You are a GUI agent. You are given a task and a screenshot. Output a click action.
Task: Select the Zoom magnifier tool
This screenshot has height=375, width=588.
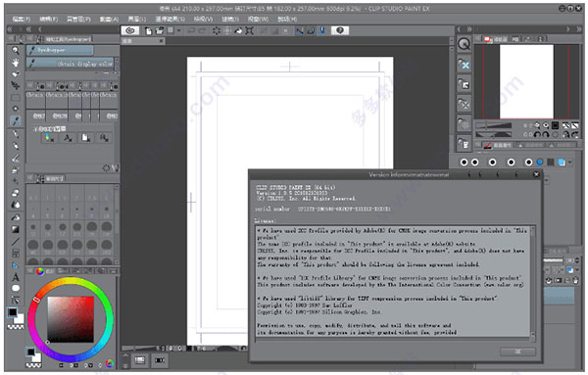(x=16, y=50)
